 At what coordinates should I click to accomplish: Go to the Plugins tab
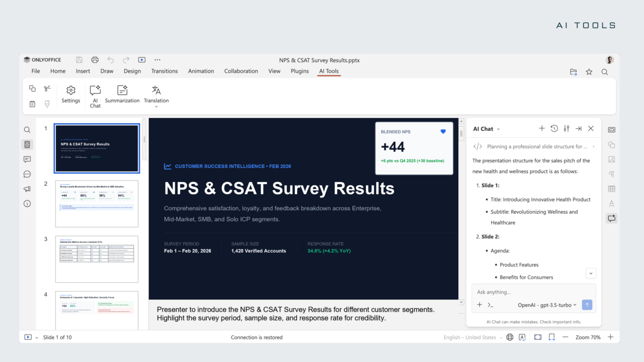point(300,71)
